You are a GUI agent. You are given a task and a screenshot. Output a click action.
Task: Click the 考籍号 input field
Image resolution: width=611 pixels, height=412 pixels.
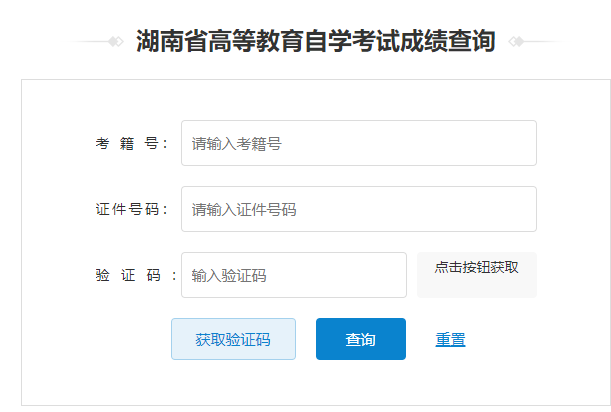point(358,143)
